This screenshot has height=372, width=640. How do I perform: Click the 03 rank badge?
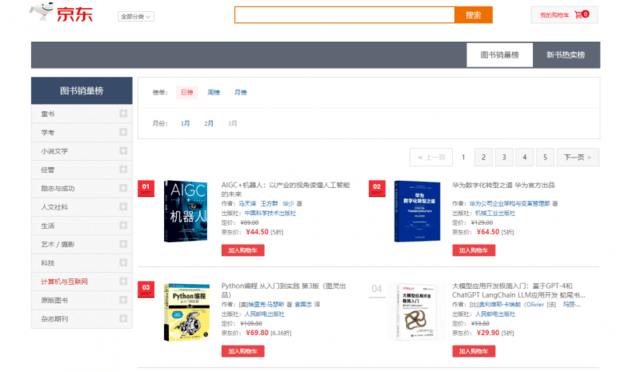(146, 289)
